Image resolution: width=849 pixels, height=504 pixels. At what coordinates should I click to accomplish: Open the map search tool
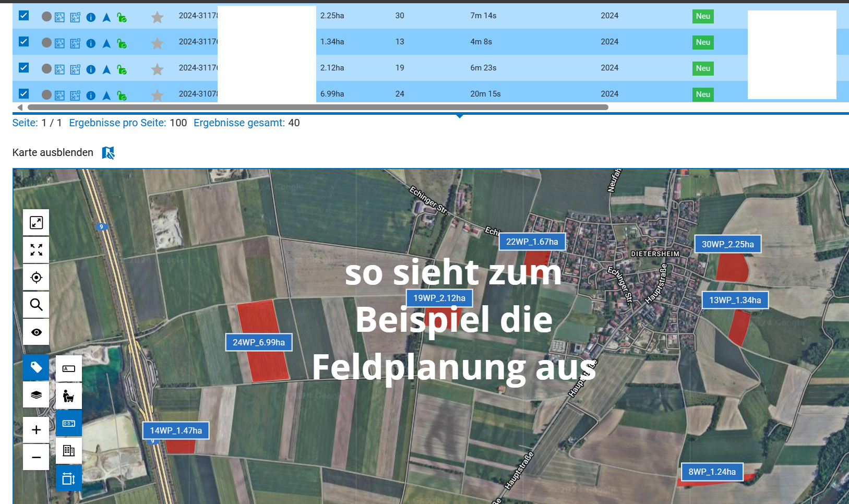36,305
